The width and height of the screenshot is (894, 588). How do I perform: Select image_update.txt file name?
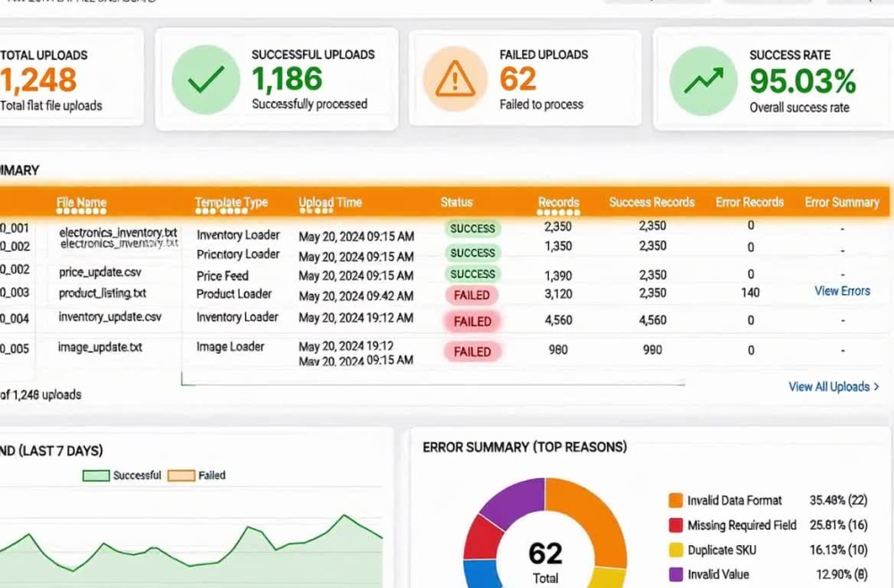[100, 347]
